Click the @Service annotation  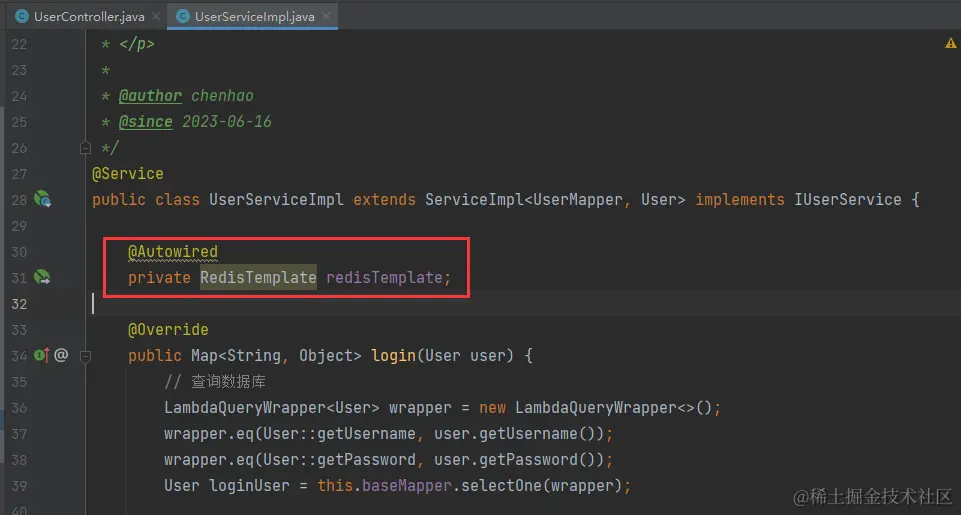click(x=127, y=174)
